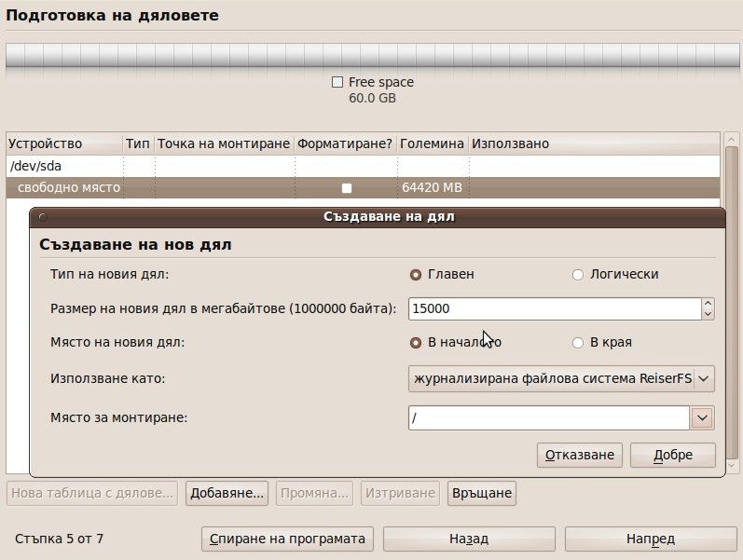The height and width of the screenshot is (560, 743).
Task: Click the Форматиране? column header
Action: [345, 143]
